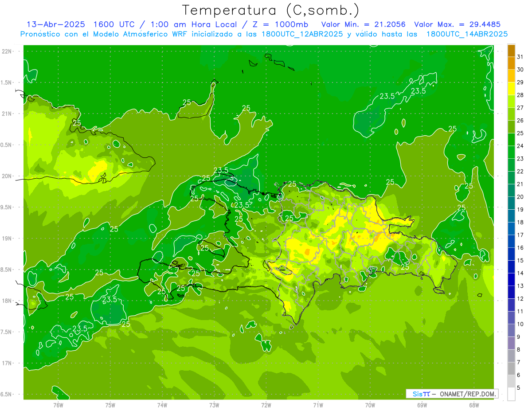Click the '69W' longitude axis label
532x411 pixels.
click(422, 405)
